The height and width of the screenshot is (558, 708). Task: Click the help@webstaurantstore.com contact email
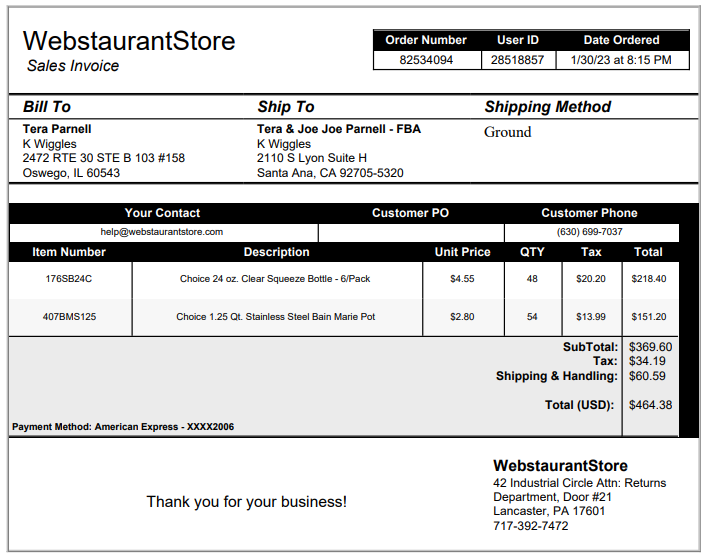[x=162, y=232]
